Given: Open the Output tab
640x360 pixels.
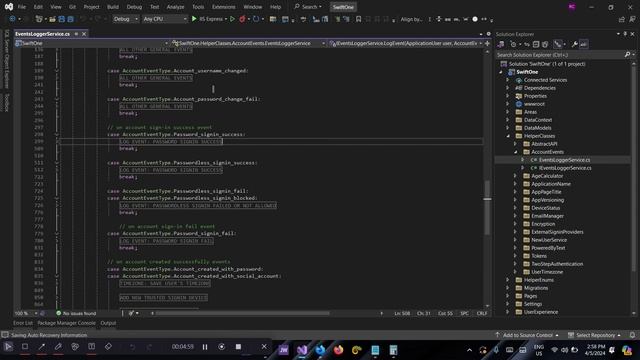Looking at the screenshot, I should [108, 323].
